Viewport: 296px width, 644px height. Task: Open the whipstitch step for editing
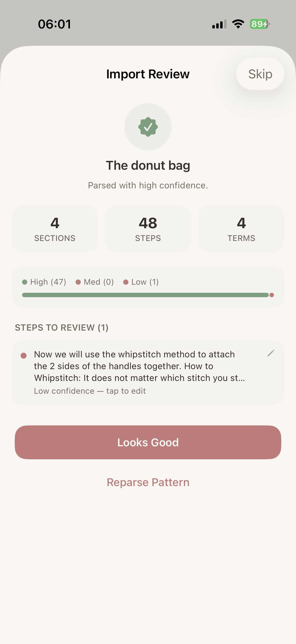(139, 366)
